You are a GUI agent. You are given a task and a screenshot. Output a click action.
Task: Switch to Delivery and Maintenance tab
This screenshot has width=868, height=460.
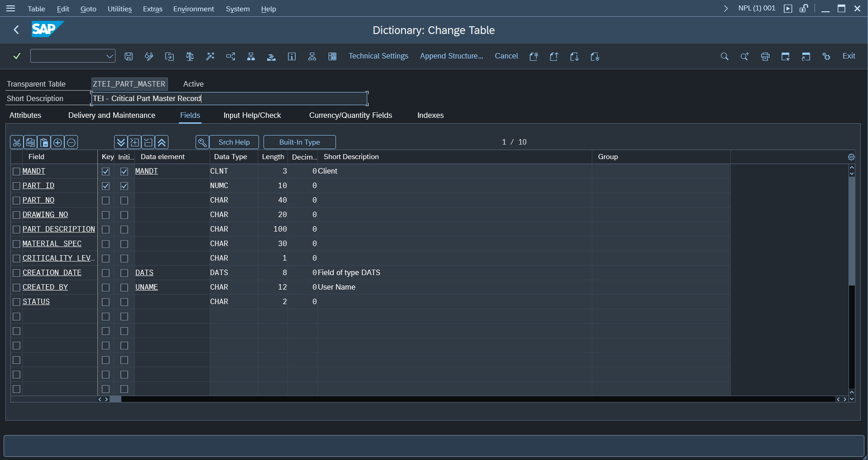112,115
